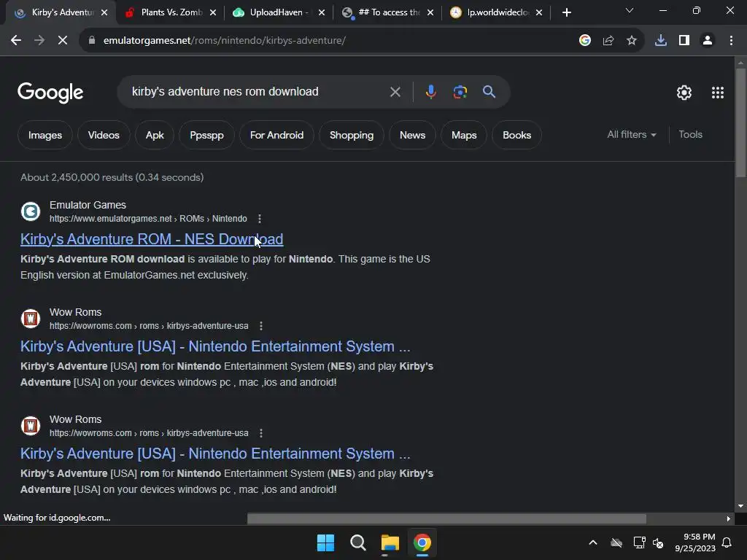The image size is (747, 560).
Task: Start voice search with the microphone icon
Action: pyautogui.click(x=430, y=92)
